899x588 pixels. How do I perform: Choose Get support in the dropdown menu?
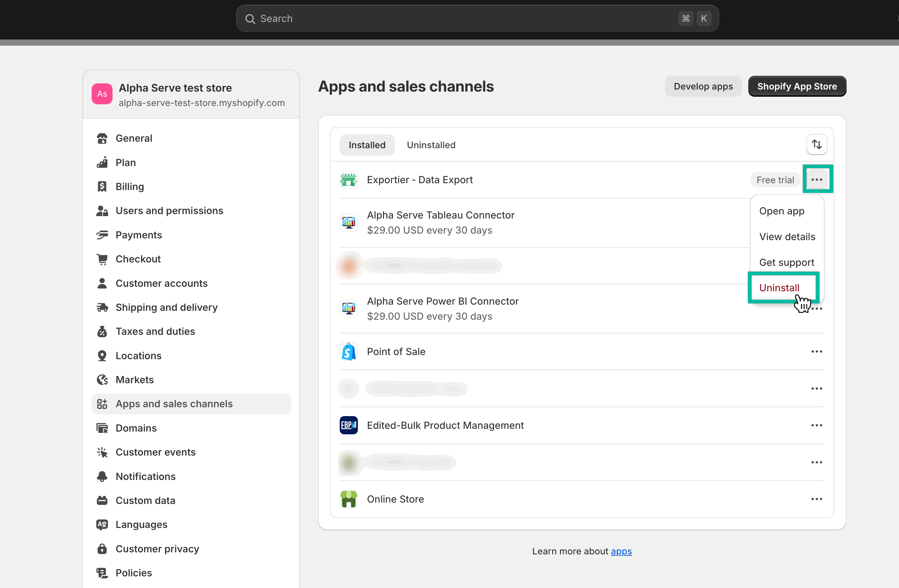pyautogui.click(x=787, y=262)
